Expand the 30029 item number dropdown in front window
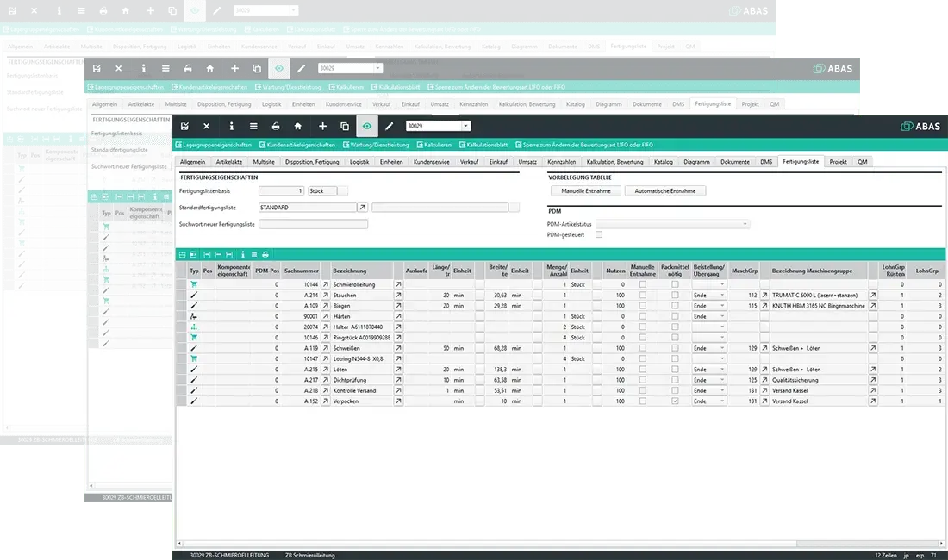948x560 pixels. (x=465, y=126)
